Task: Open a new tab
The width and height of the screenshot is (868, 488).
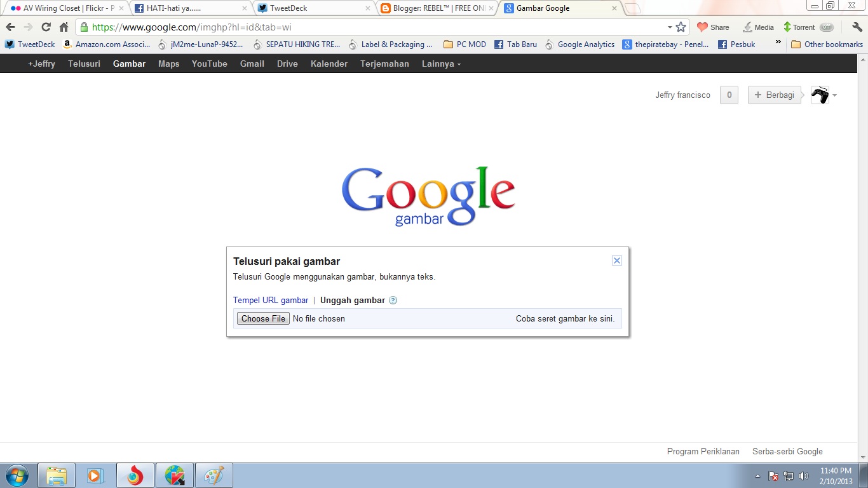Action: 633,8
